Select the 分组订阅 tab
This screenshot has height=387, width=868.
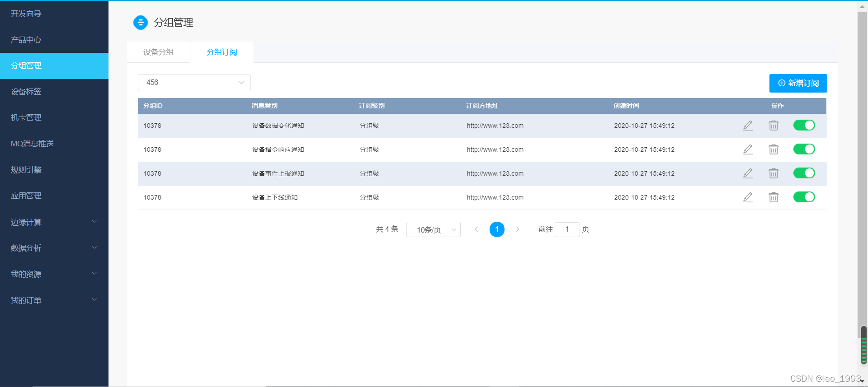pyautogui.click(x=222, y=52)
